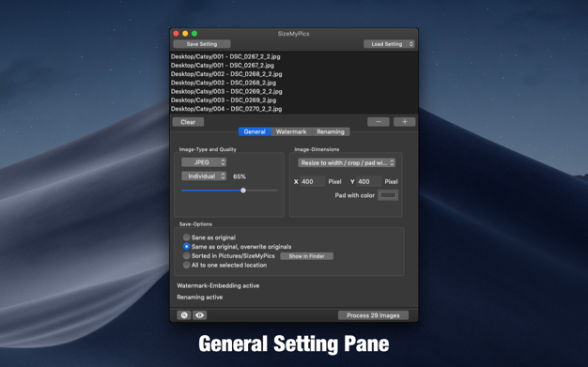Open the Pad with color swatch
The height and width of the screenshot is (367, 588).
(388, 195)
